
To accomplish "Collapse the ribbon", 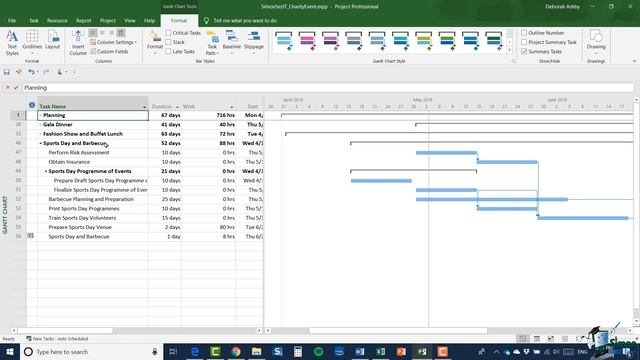I will coord(634,61).
